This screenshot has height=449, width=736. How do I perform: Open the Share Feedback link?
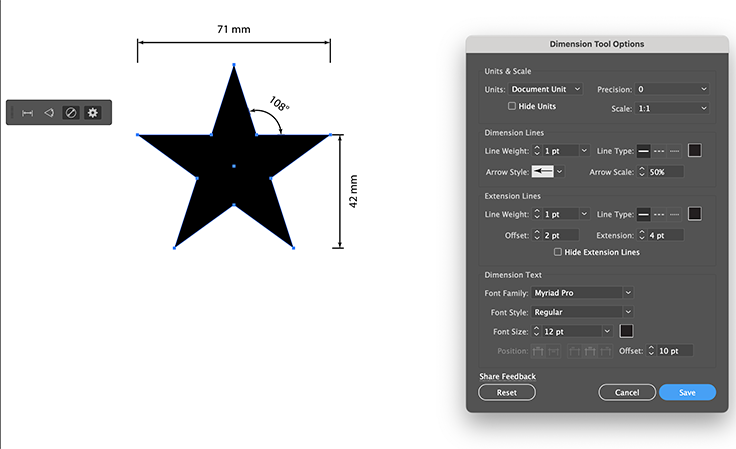(x=507, y=376)
